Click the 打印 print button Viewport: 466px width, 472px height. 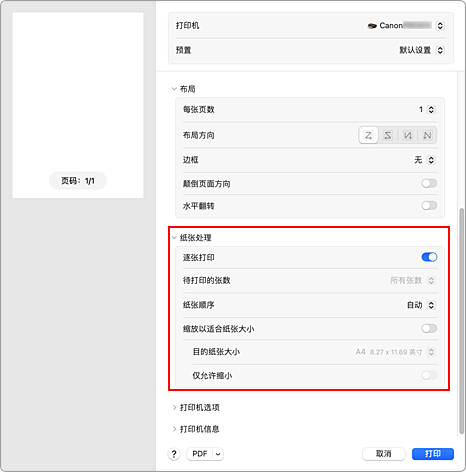[x=433, y=454]
